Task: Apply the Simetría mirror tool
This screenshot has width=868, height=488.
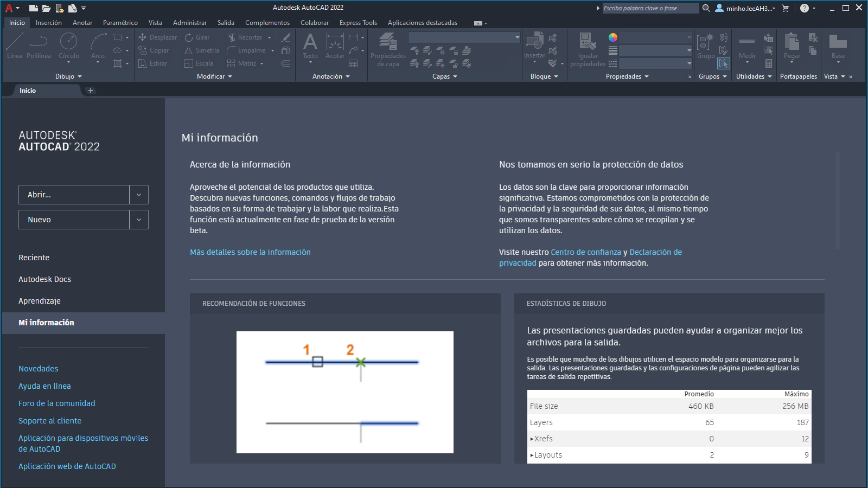Action: [x=202, y=50]
